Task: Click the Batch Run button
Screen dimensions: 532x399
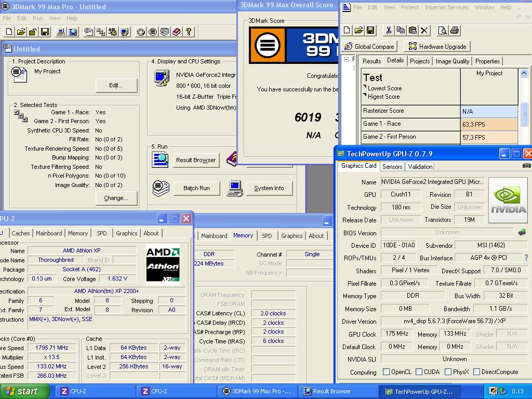Action: (196, 188)
